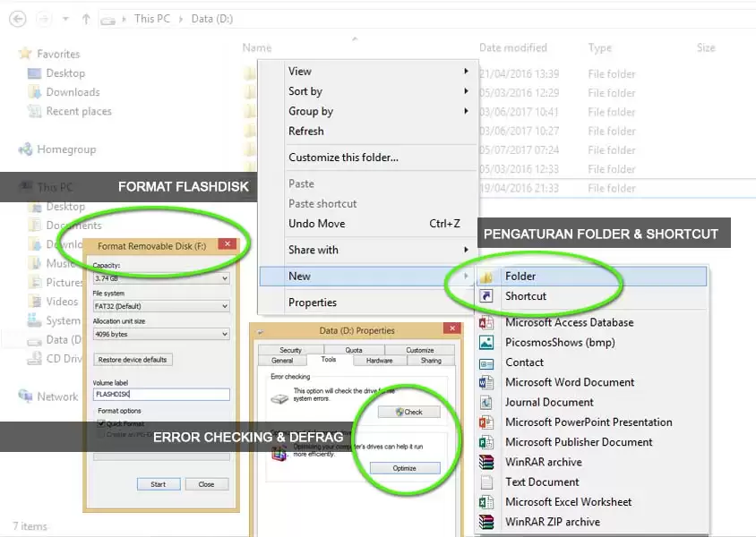The width and height of the screenshot is (756, 537).
Task: Click the drive icon in Error checking
Action: (279, 399)
